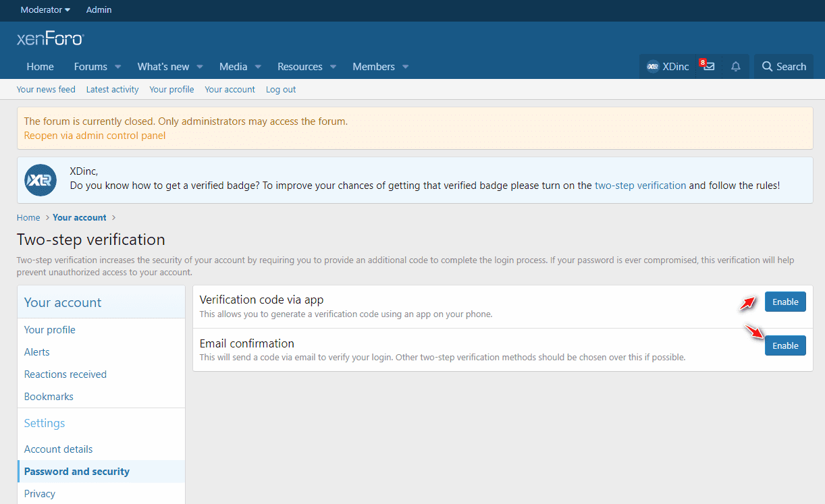Expand the Moderator dropdown menu
Screen dimensions: 825x504
[x=45, y=10]
